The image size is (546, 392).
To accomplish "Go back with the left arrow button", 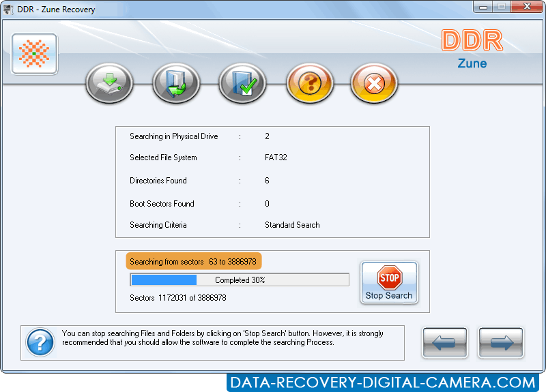I will pyautogui.click(x=445, y=343).
